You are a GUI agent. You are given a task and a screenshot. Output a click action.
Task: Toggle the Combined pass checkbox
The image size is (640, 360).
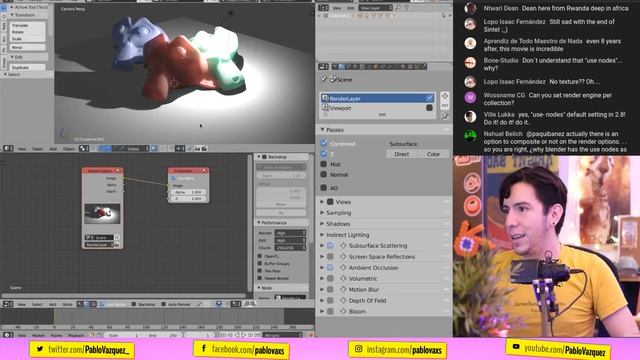(x=324, y=143)
